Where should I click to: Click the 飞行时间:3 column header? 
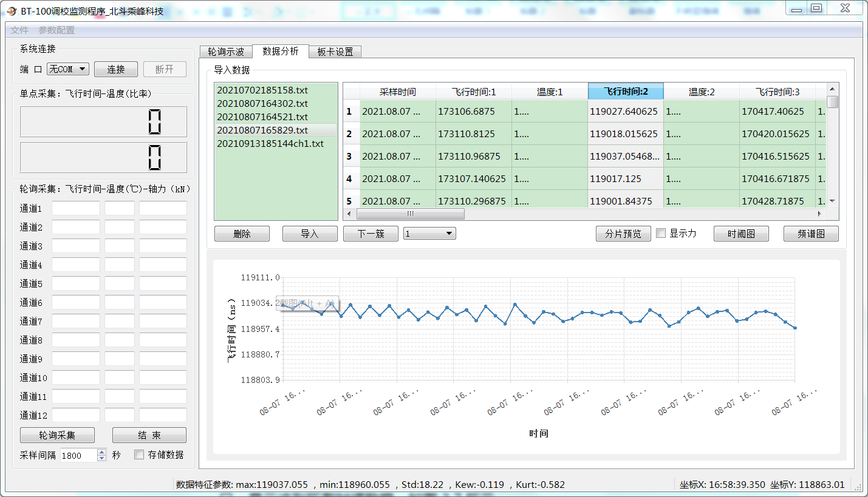[x=777, y=92]
